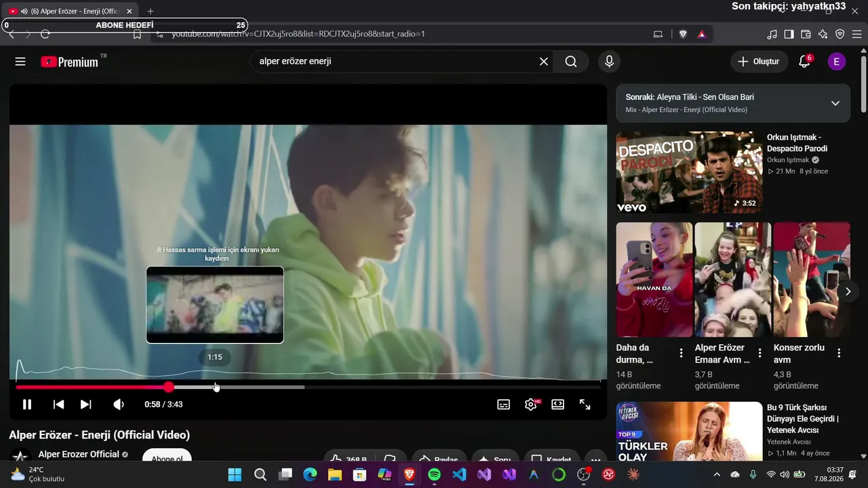Viewport: 868px width, 488px height.
Task: Open a new browser tab
Action: click(151, 12)
